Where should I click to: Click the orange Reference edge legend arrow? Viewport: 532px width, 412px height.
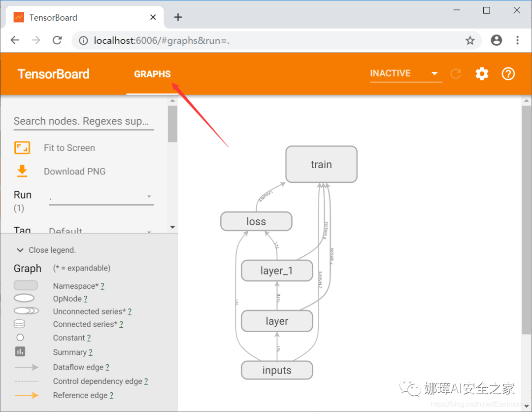point(27,395)
